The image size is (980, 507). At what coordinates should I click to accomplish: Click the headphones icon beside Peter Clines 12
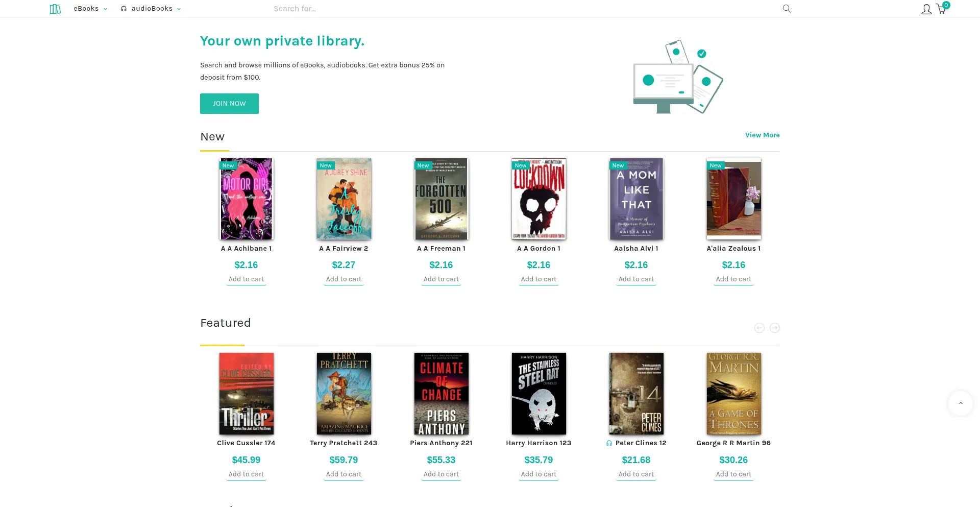click(609, 443)
